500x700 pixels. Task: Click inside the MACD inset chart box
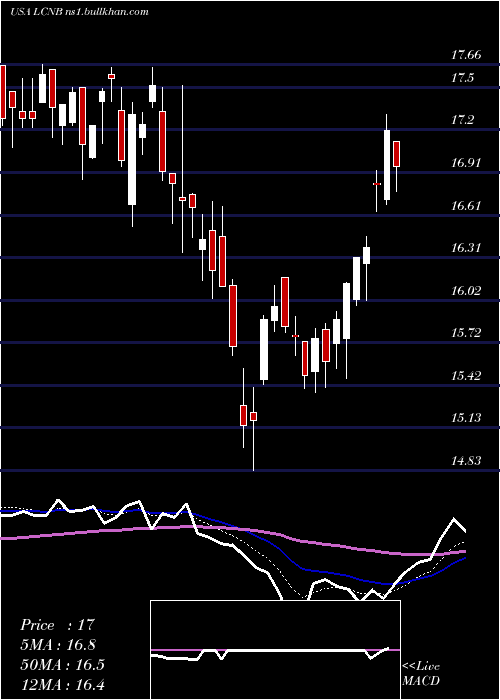pos(275,650)
